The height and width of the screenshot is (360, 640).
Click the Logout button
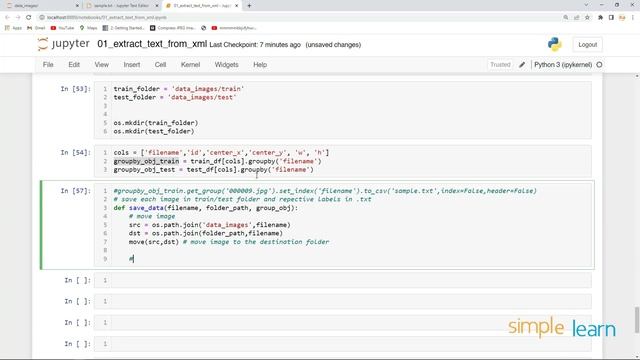(x=587, y=45)
